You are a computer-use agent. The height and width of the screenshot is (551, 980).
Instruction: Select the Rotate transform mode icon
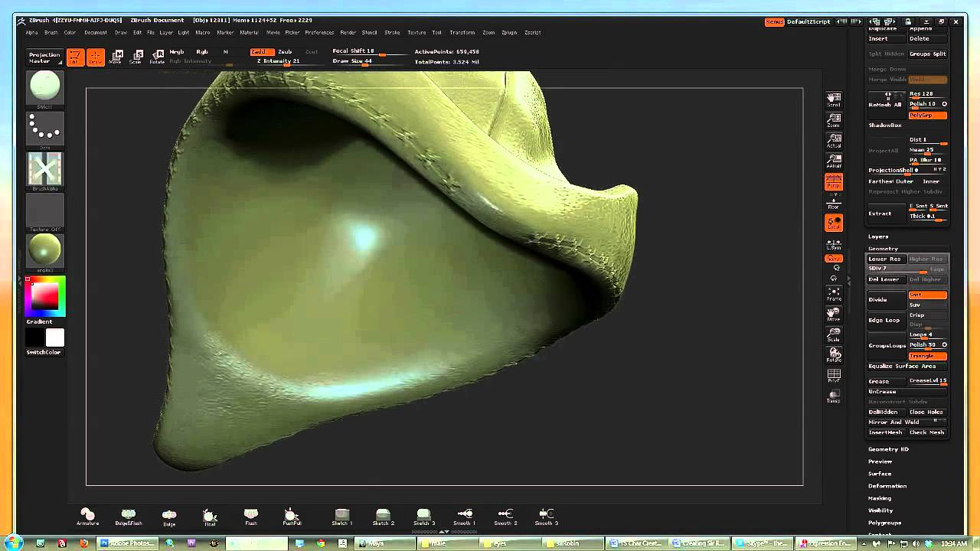pyautogui.click(x=158, y=57)
